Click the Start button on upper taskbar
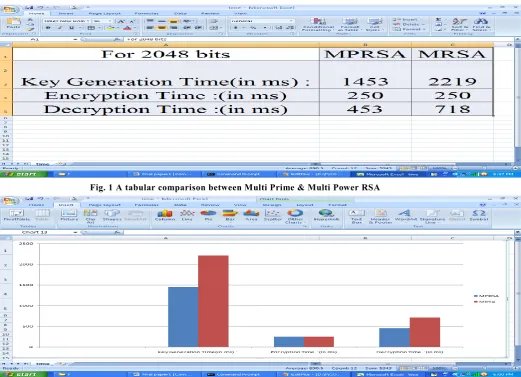Viewport: 521px width, 377px height. click(x=23, y=174)
